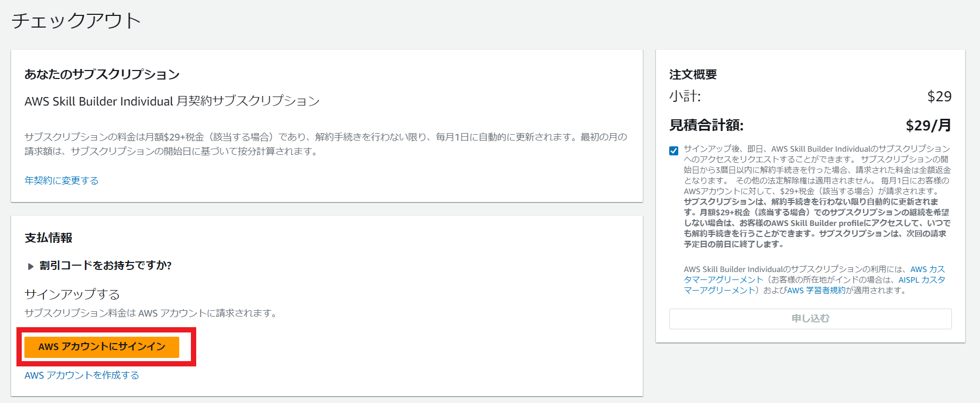Click the 支払情報 heading

point(48,238)
